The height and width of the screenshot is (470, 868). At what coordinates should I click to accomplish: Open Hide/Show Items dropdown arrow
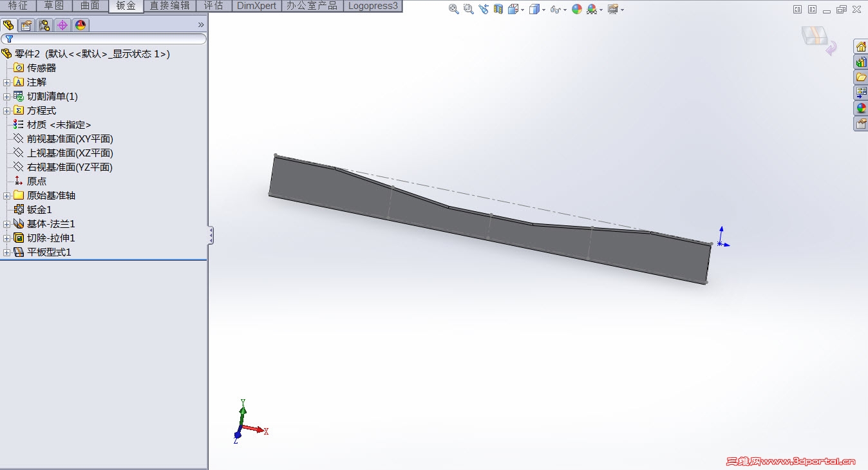565,10
